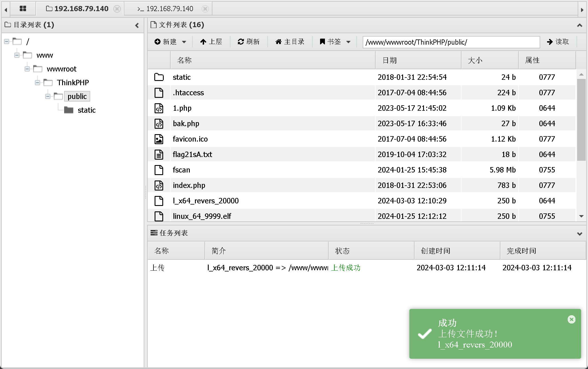Click the 5.98 Mb size of fscan
Screen dimensions: 588x369
(x=502, y=170)
